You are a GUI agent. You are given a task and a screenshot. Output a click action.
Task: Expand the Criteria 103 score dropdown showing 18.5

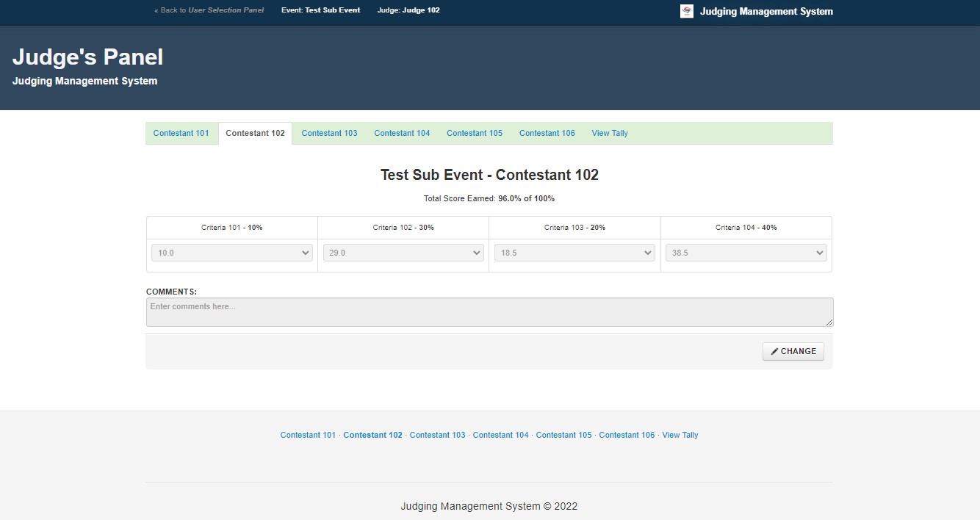tap(574, 253)
